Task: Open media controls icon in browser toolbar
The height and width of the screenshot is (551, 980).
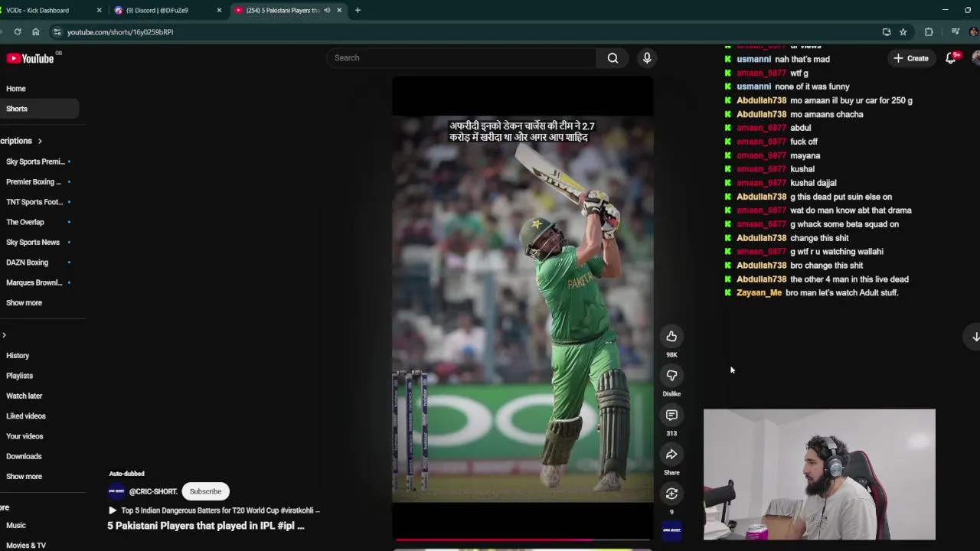Action: 955,32
